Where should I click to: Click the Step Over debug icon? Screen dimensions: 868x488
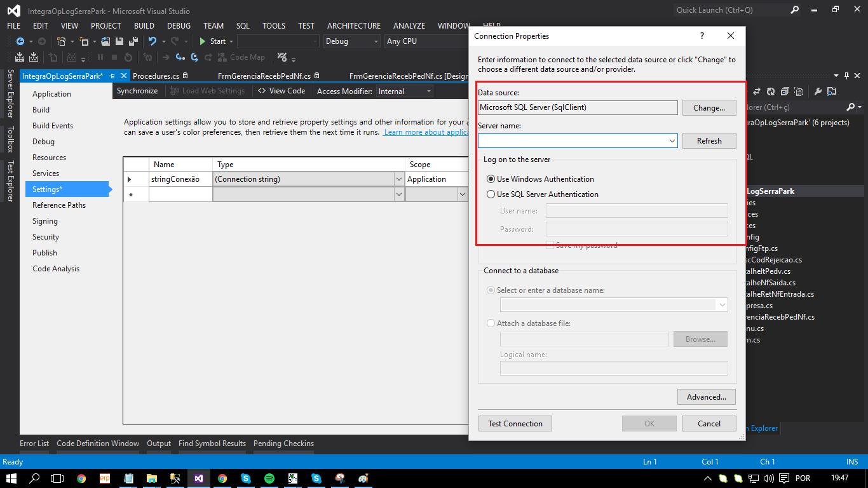194,57
